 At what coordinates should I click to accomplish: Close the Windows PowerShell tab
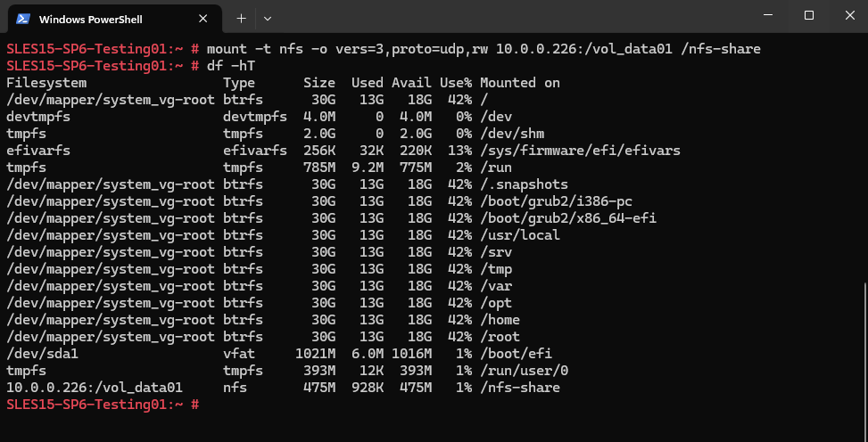[x=203, y=19]
